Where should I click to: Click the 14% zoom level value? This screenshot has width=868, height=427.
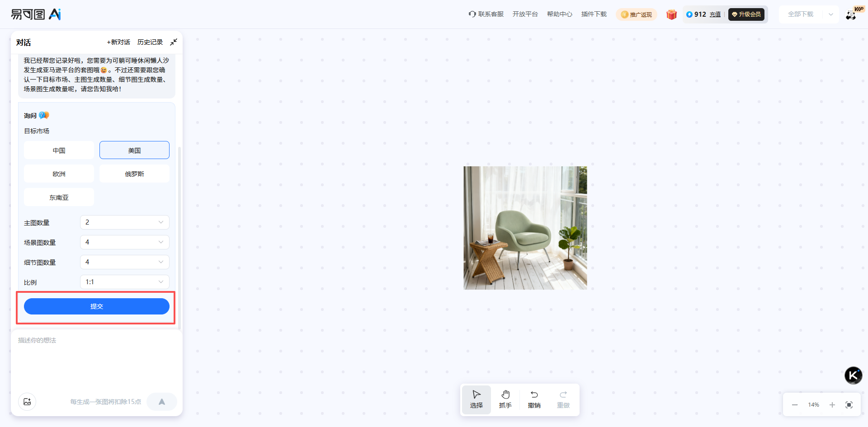pyautogui.click(x=814, y=405)
